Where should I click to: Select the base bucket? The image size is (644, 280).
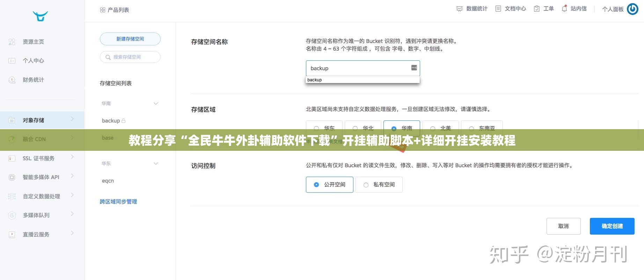pos(108,138)
